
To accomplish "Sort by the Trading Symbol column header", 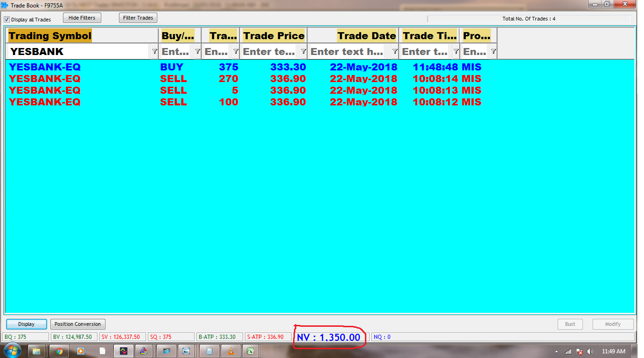I will [x=83, y=35].
